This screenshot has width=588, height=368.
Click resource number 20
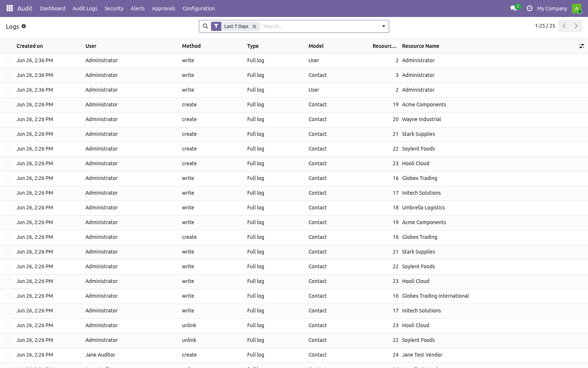[395, 119]
